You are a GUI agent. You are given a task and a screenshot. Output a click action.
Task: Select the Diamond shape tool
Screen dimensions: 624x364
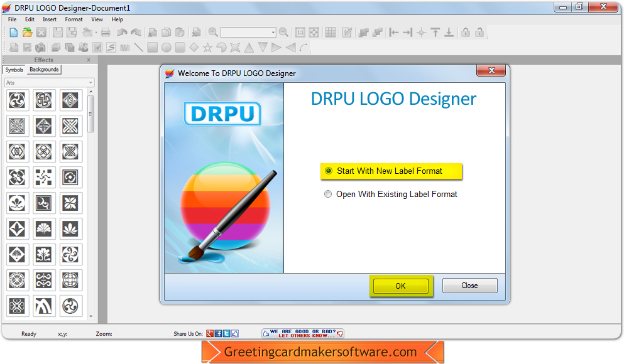(x=194, y=48)
